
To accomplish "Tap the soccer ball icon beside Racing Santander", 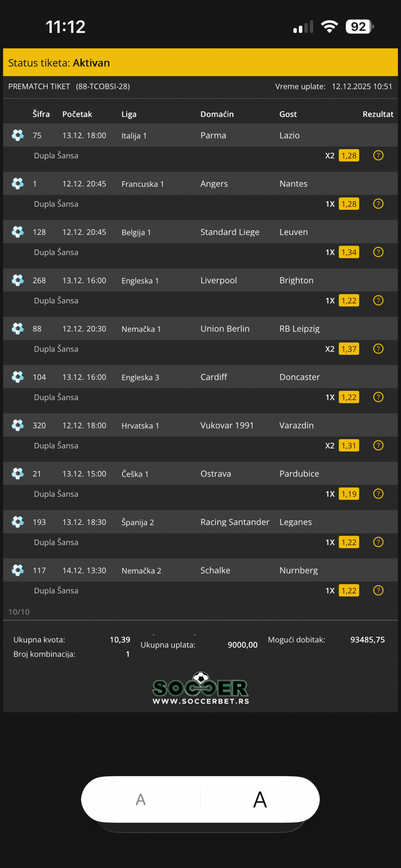I will [18, 522].
